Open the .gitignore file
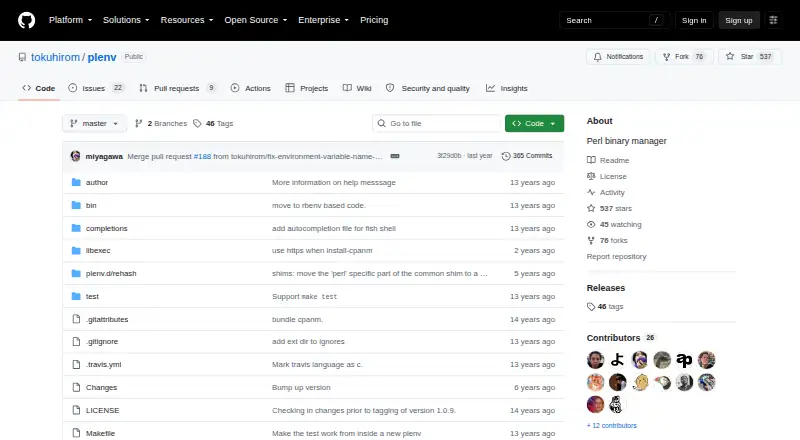800x440 pixels. point(102,341)
